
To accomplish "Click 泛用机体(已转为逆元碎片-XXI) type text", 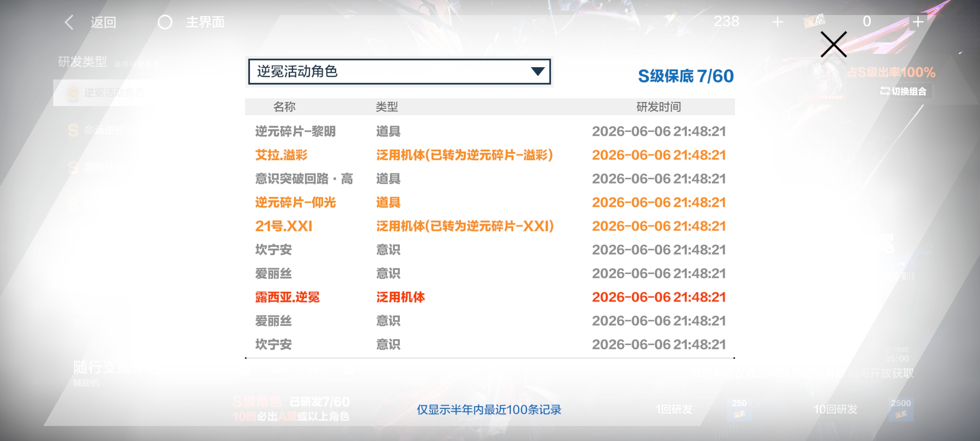I will click(x=465, y=226).
